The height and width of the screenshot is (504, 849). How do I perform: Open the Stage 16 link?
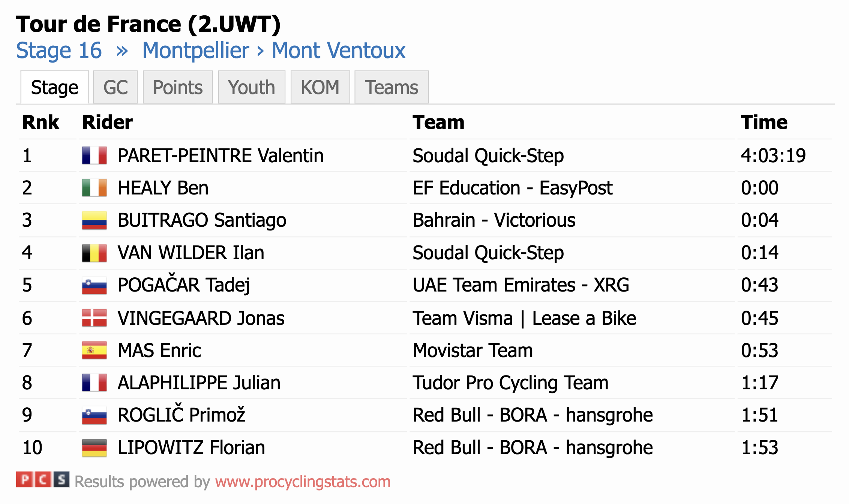pos(59,50)
